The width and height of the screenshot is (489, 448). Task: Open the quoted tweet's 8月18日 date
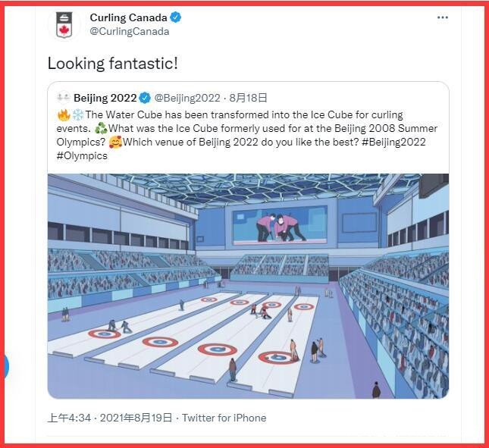(248, 98)
